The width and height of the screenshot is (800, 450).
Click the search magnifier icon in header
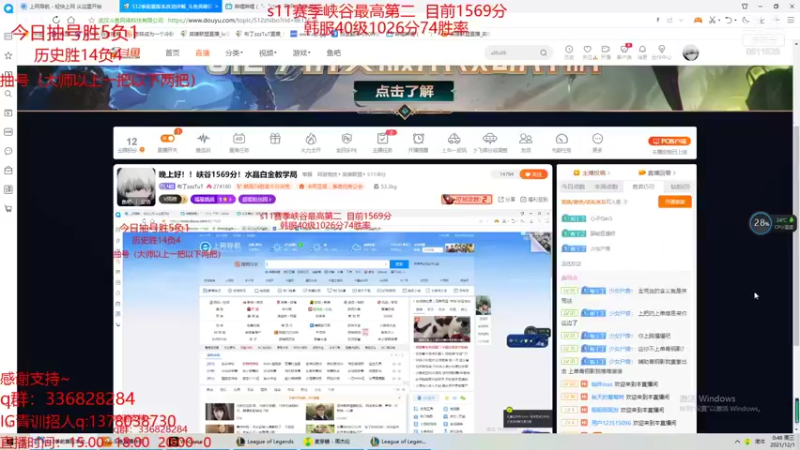coord(543,53)
